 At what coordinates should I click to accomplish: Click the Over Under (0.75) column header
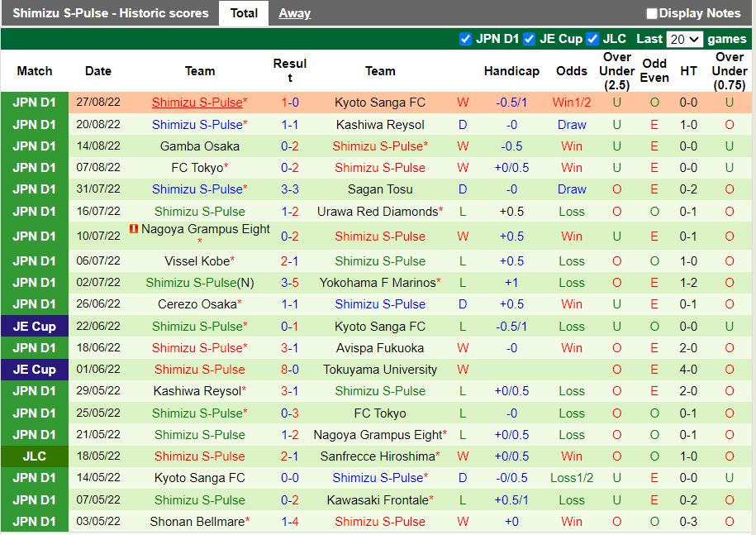click(730, 71)
